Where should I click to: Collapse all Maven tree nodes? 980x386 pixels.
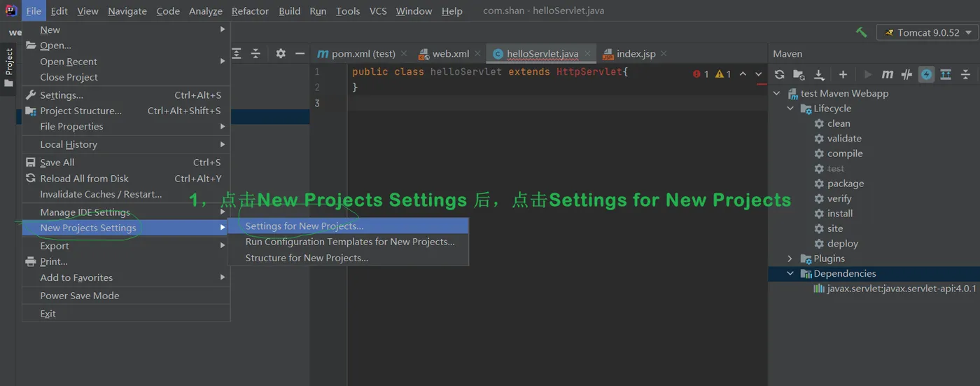(965, 74)
